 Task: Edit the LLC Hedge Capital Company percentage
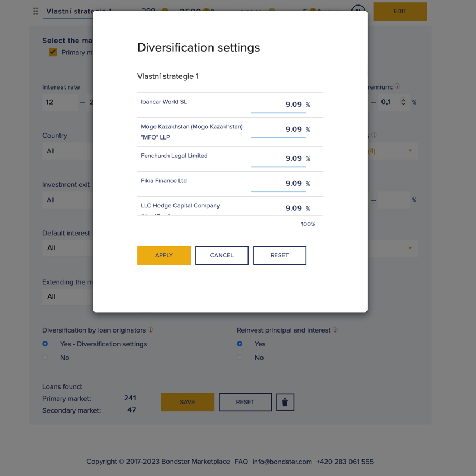coord(278,208)
